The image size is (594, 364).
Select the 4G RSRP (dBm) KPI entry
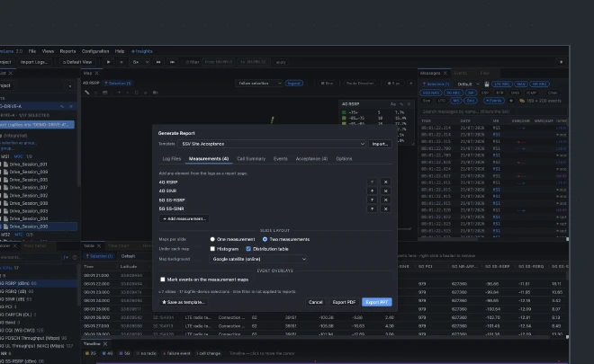38,283
